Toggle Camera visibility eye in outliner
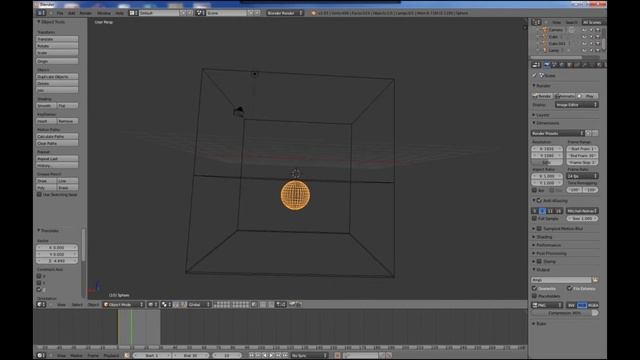640x360 pixels. click(584, 30)
